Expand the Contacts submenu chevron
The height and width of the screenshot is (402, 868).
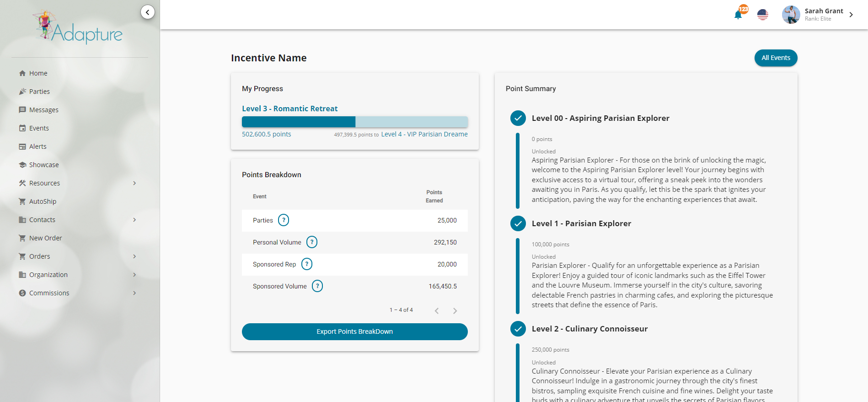pyautogui.click(x=134, y=220)
